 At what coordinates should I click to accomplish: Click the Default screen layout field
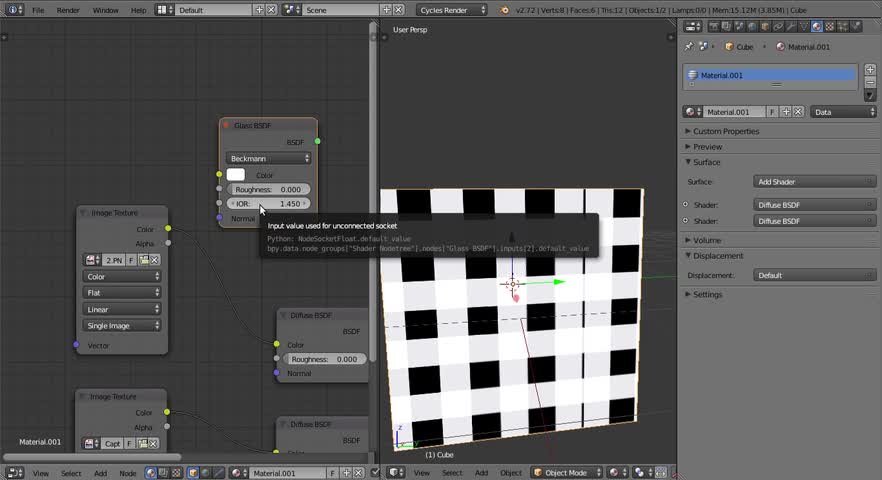pyautogui.click(x=214, y=10)
